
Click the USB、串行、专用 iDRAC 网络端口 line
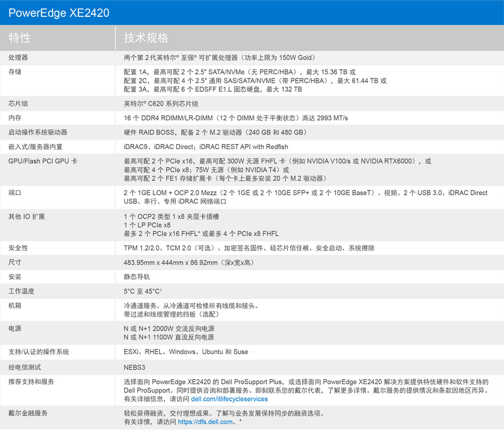point(175,201)
